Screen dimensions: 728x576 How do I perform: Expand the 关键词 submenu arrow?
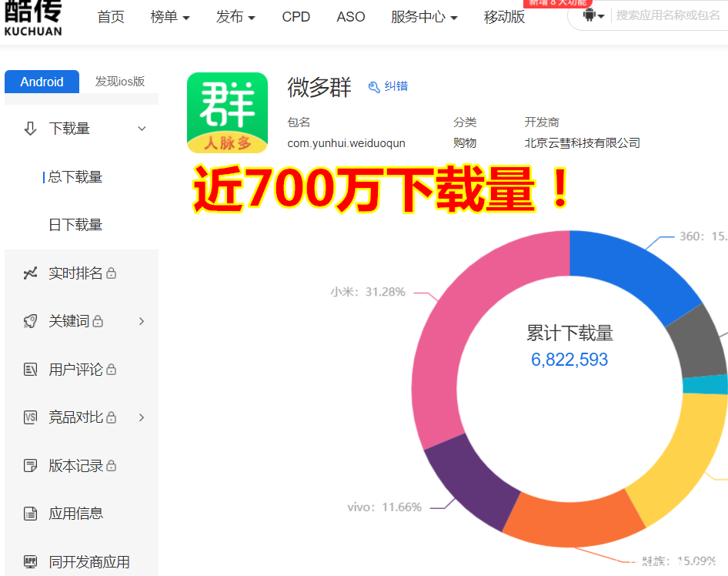[142, 321]
